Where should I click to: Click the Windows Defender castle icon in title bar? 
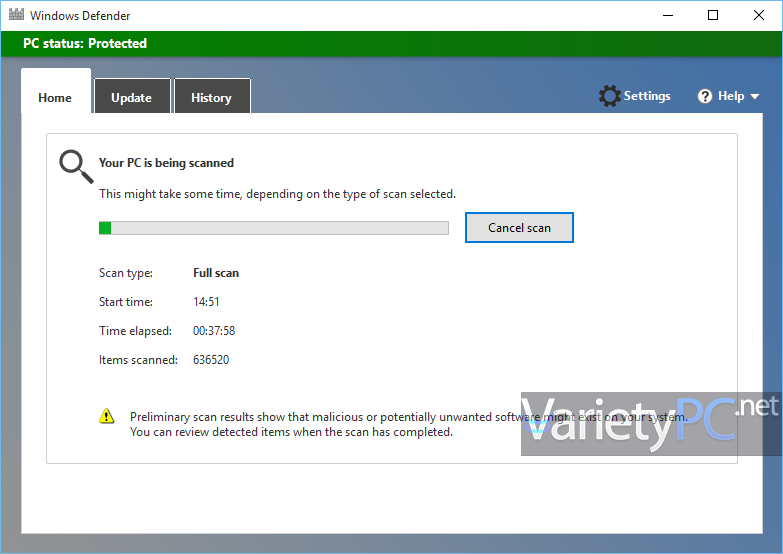16,14
